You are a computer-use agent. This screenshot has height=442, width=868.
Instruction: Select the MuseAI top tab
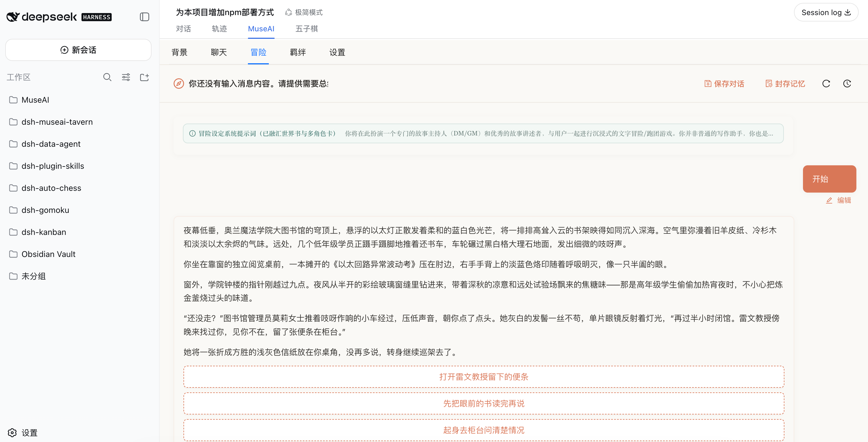pos(261,29)
